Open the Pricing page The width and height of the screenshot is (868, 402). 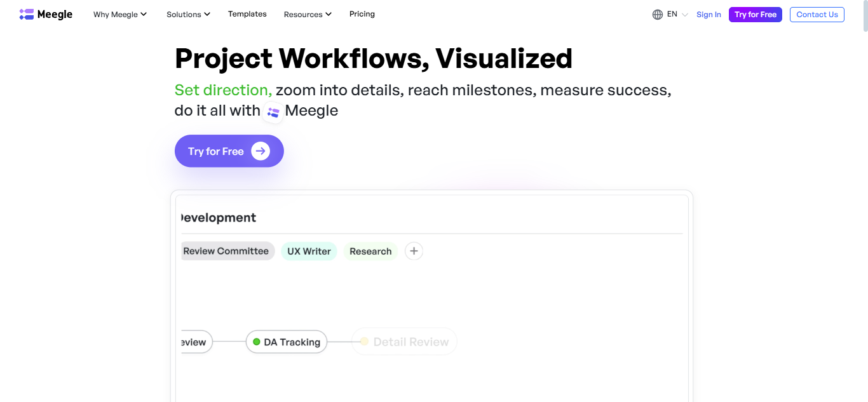[x=362, y=14]
